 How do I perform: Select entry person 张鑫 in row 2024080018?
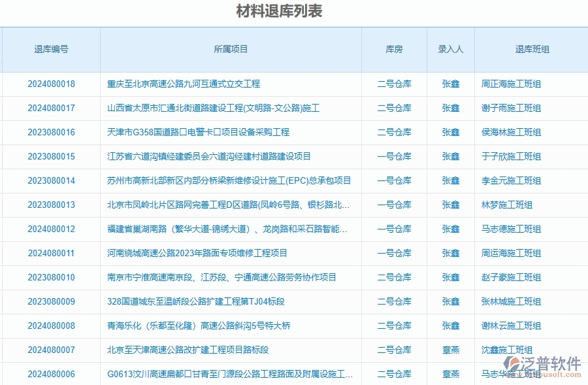(x=450, y=84)
